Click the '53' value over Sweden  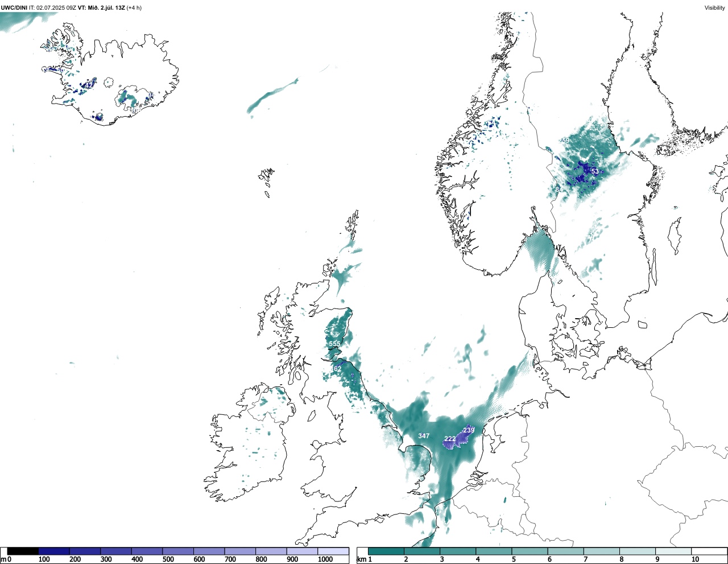click(x=595, y=171)
